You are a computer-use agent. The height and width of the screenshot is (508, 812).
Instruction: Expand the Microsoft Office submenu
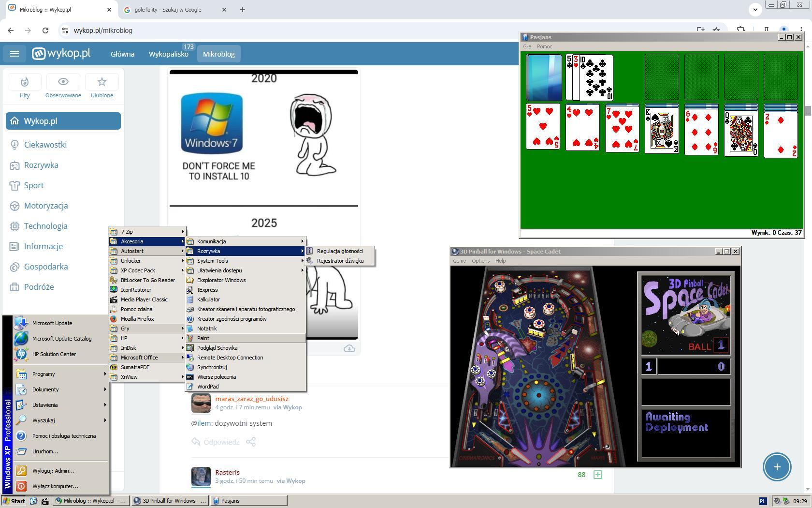point(147,358)
